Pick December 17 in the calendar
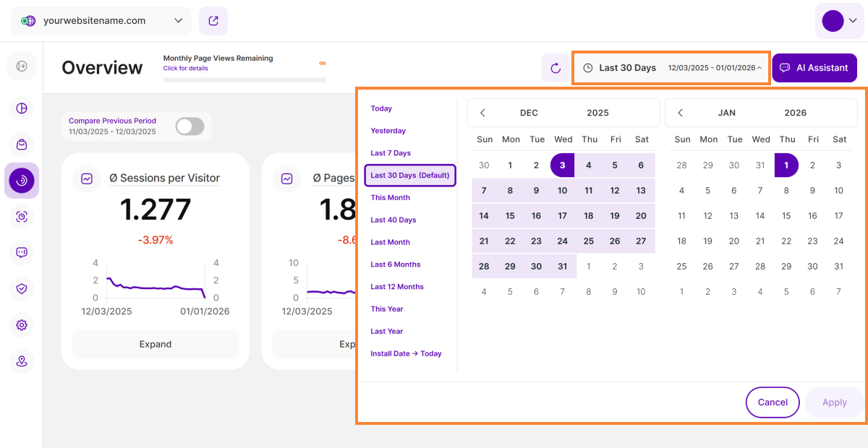This screenshot has width=868, height=448. [562, 216]
